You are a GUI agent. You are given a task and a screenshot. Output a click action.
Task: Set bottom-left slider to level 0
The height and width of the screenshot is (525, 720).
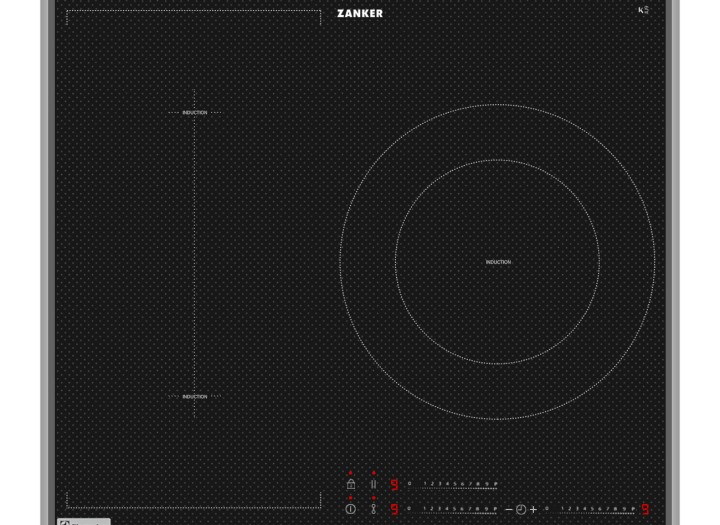click(409, 509)
